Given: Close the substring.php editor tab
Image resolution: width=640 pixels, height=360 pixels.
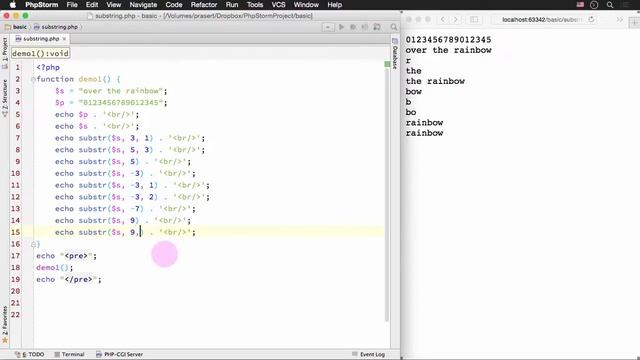Looking at the screenshot, I should point(64,39).
